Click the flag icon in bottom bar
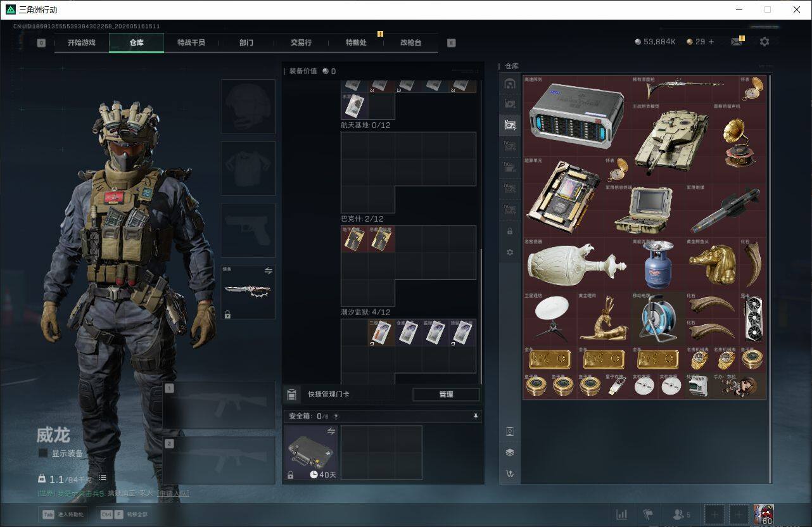The height and width of the screenshot is (527, 812). click(648, 515)
